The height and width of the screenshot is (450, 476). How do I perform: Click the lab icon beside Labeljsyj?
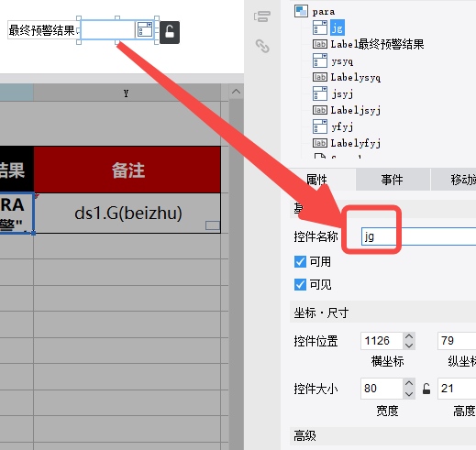320,110
